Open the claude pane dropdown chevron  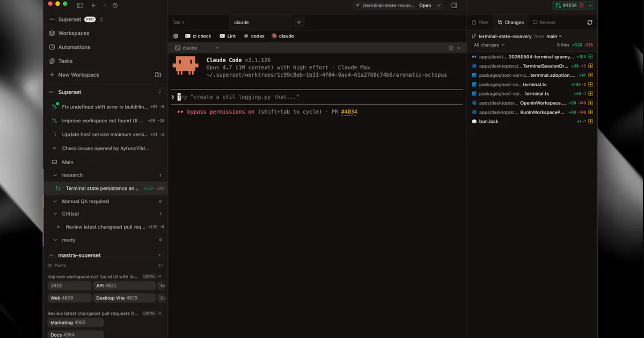click(217, 48)
